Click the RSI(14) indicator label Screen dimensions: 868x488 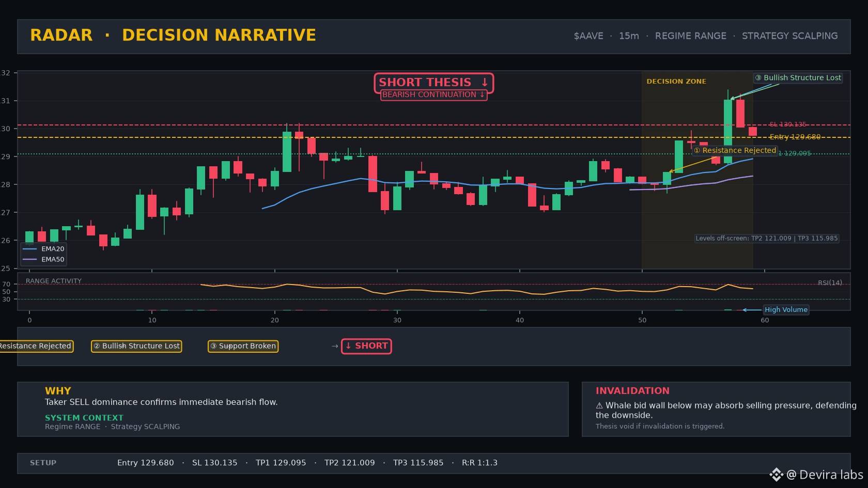pyautogui.click(x=830, y=283)
